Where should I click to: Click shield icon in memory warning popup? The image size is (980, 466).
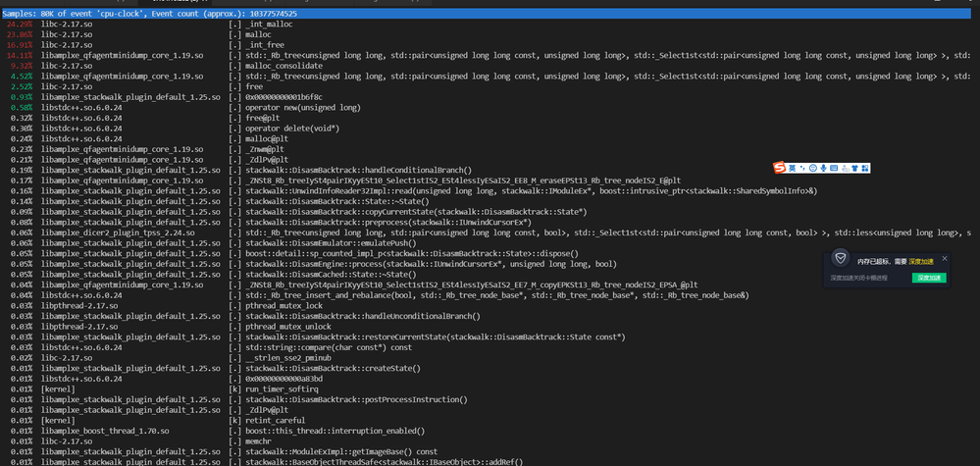[842, 259]
